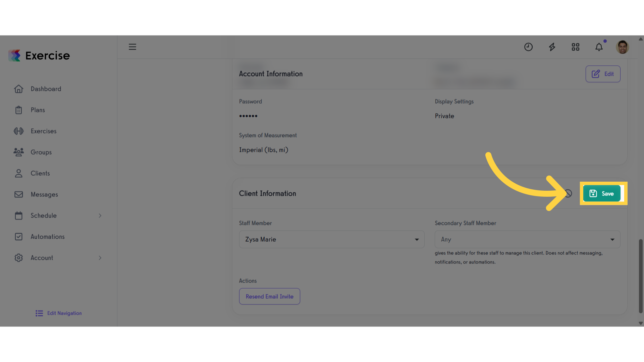The width and height of the screenshot is (644, 362).
Task: Click the Edit Navigation link
Action: pos(59,313)
